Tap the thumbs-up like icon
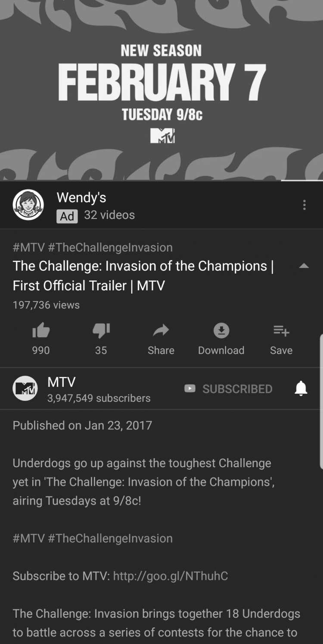The height and width of the screenshot is (644, 323). pyautogui.click(x=41, y=330)
